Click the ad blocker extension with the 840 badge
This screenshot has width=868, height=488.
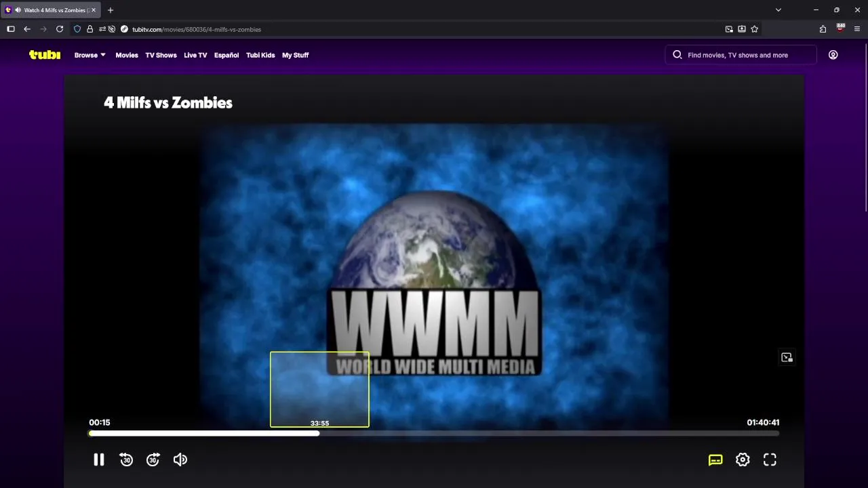(x=840, y=28)
